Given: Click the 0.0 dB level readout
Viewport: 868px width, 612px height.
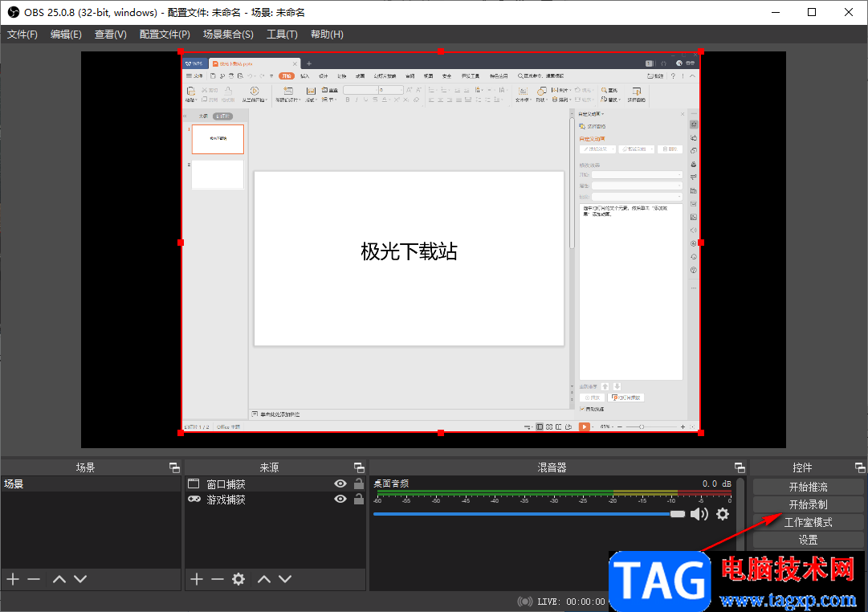Looking at the screenshot, I should [717, 483].
